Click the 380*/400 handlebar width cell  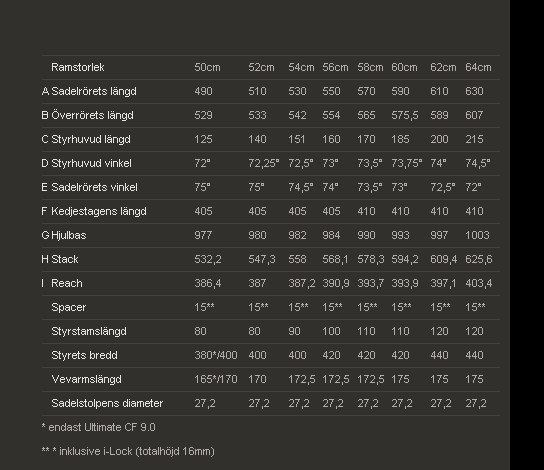coord(216,355)
